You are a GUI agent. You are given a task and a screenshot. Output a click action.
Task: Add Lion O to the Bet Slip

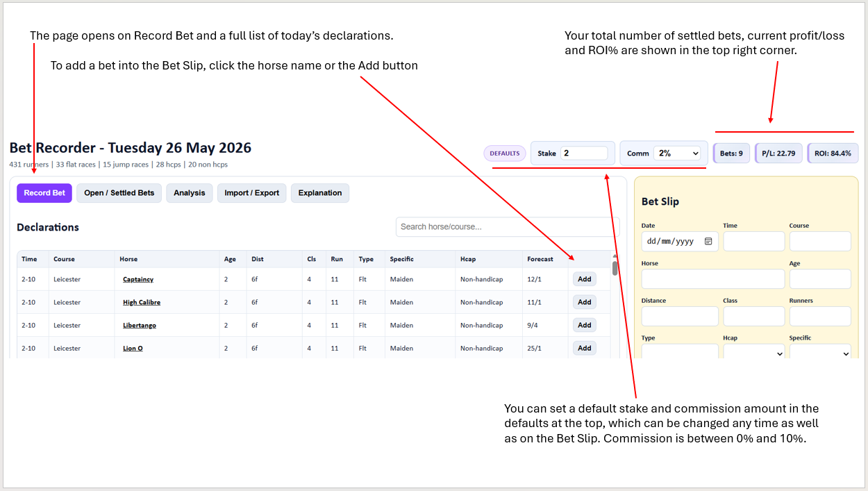(585, 348)
